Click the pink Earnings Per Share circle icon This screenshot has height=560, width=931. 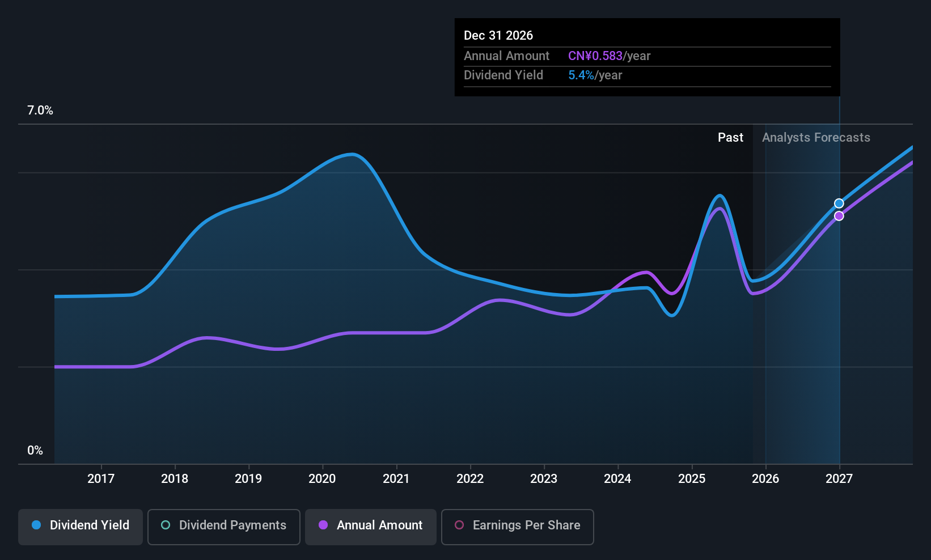click(x=459, y=525)
